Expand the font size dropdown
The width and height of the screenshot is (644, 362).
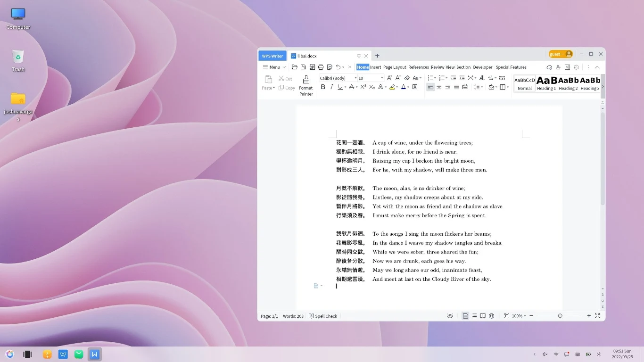click(382, 78)
